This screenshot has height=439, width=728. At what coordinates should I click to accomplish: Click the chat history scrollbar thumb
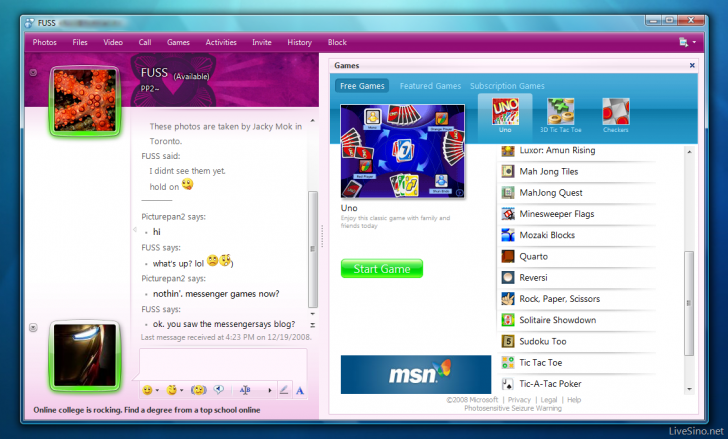[313, 249]
